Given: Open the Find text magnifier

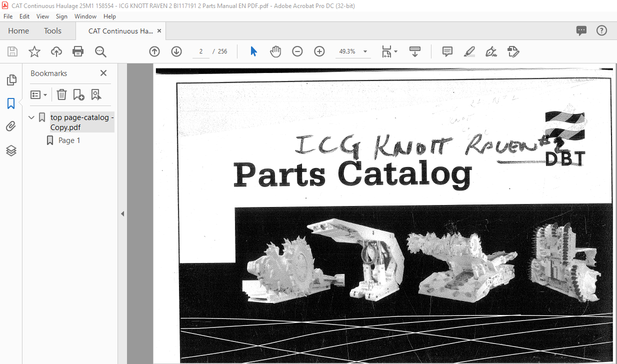Looking at the screenshot, I should [100, 51].
